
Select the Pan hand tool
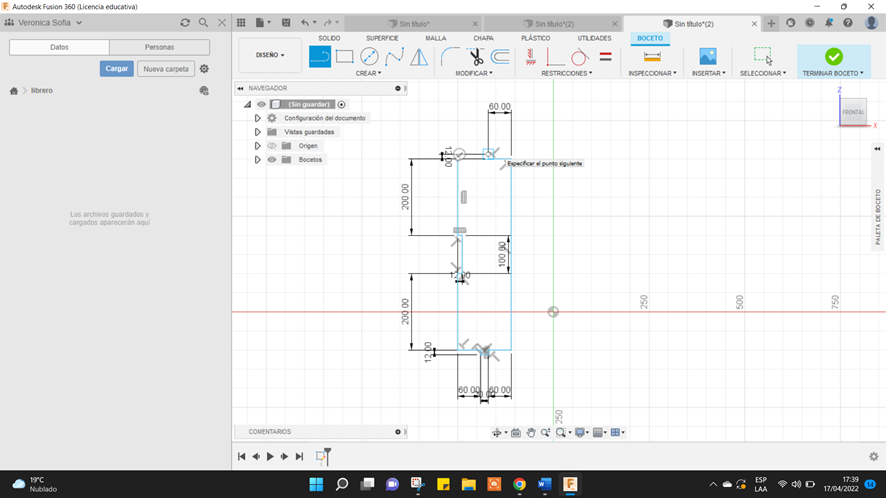tap(531, 433)
